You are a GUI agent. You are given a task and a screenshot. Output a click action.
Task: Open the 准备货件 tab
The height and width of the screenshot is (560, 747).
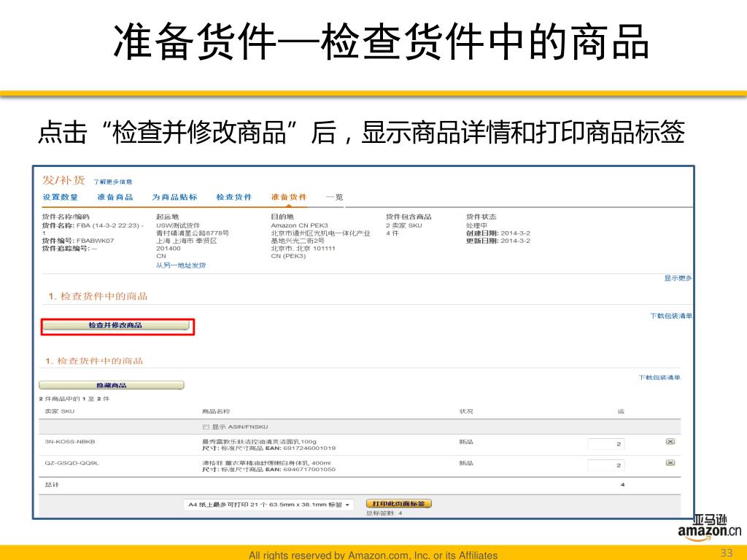289,197
